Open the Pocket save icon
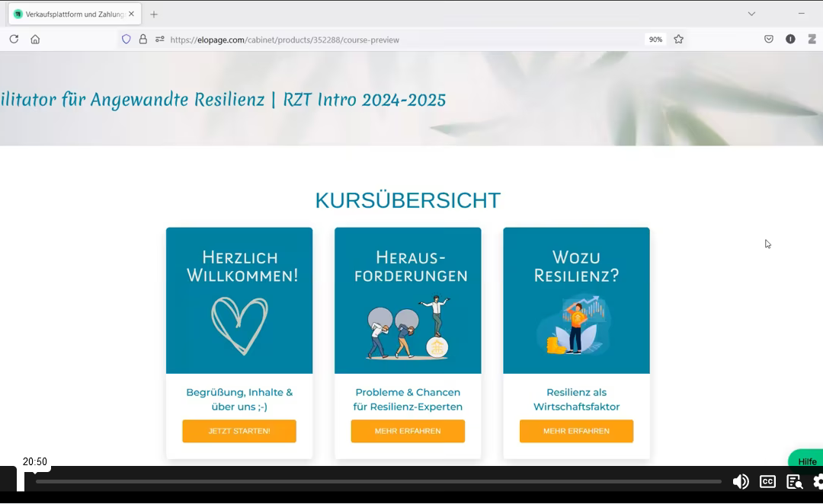This screenshot has width=823, height=504. point(769,40)
